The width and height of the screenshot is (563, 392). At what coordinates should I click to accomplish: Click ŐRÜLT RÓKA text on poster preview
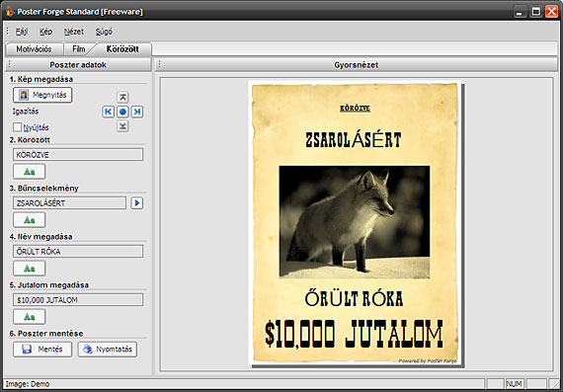pos(354,298)
